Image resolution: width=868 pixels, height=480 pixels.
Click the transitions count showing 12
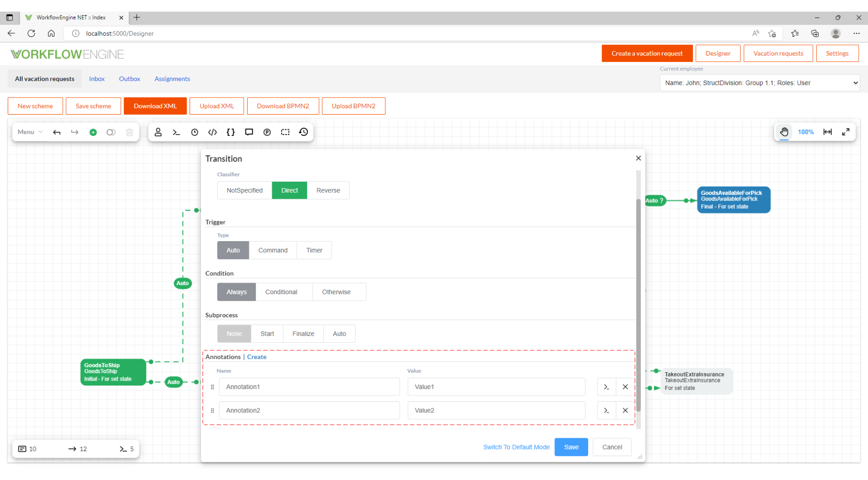pos(78,449)
